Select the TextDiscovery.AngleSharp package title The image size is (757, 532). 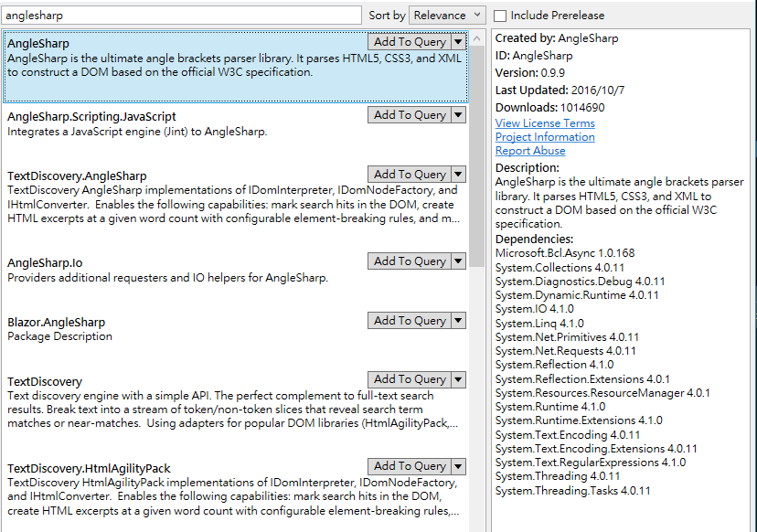point(77,176)
